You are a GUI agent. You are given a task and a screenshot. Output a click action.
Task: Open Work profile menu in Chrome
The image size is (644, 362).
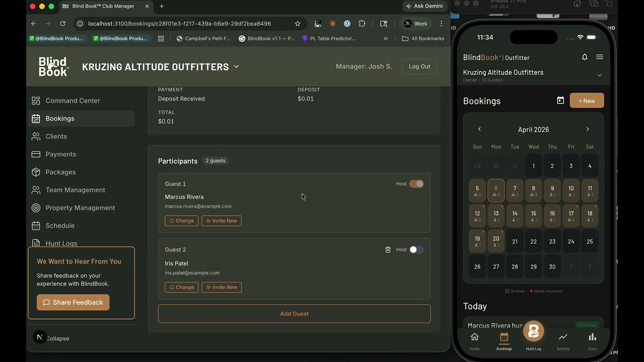[x=416, y=24]
